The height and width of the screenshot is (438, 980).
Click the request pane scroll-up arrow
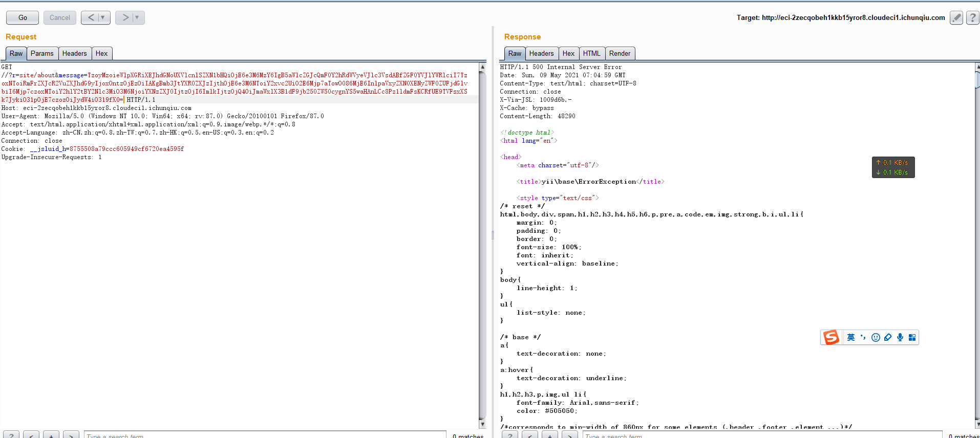pyautogui.click(x=482, y=67)
